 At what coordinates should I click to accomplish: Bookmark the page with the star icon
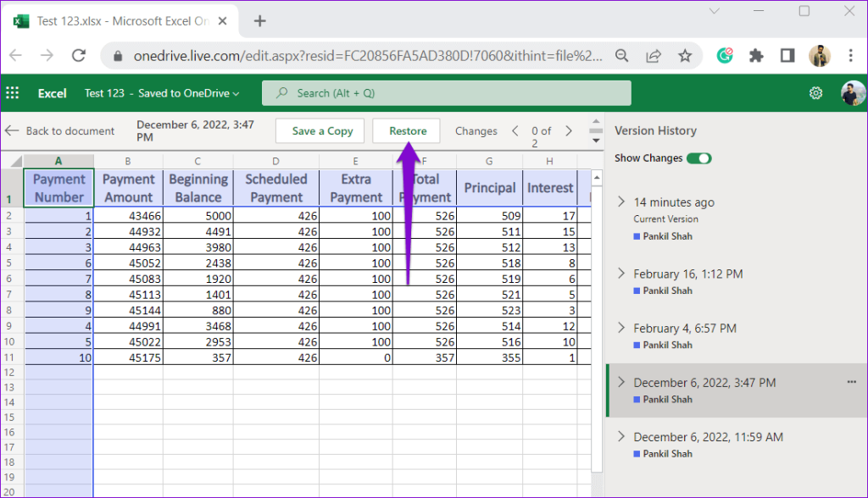click(685, 56)
